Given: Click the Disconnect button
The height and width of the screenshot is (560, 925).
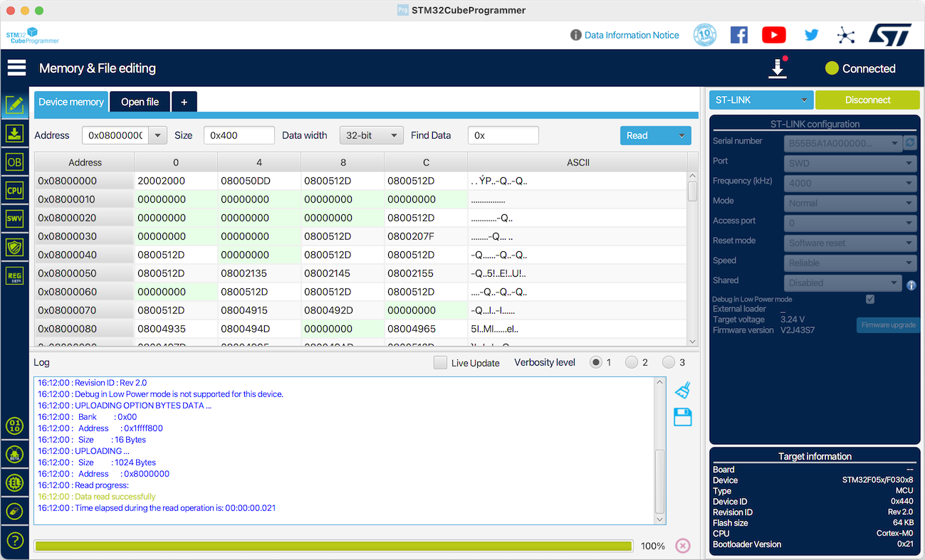Looking at the screenshot, I should click(x=867, y=100).
